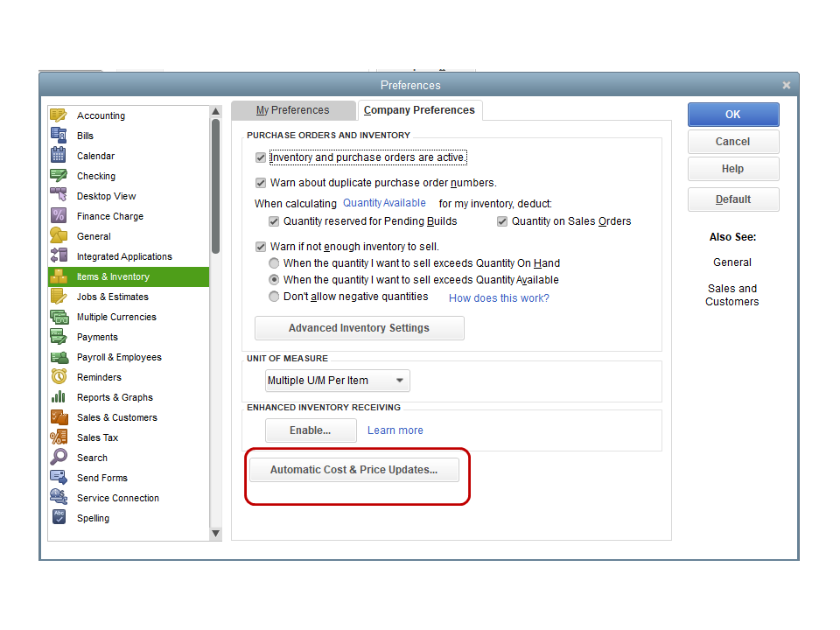The height and width of the screenshot is (630, 840).
Task: Toggle 'Inventory and purchase orders are active' checkbox
Action: click(261, 157)
